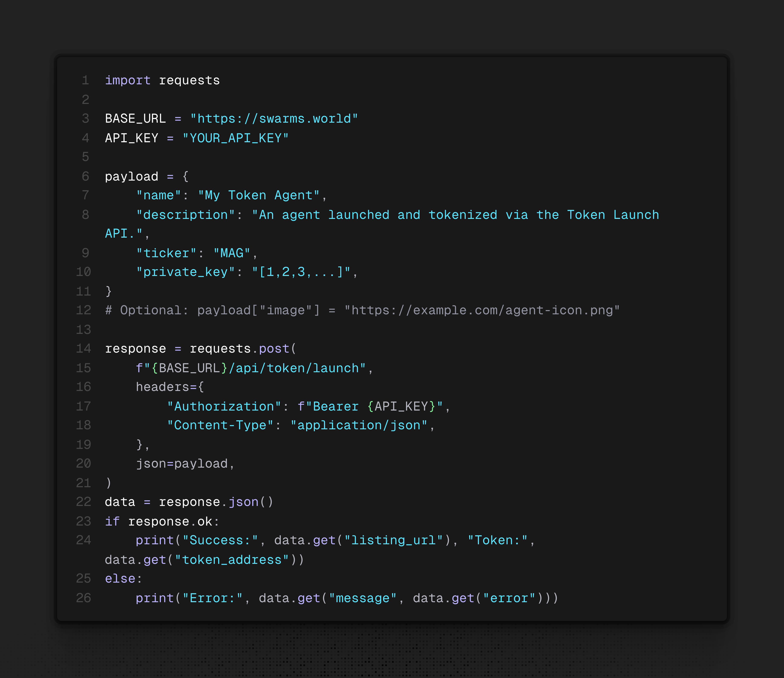Screen dimensions: 784x678
Task: Click the "else" keyword on line 25
Action: click(120, 579)
